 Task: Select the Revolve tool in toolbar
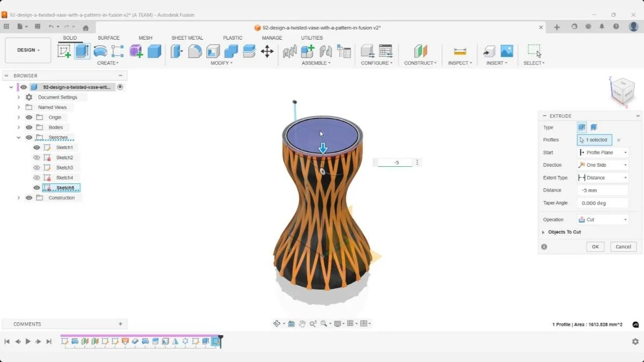click(100, 51)
